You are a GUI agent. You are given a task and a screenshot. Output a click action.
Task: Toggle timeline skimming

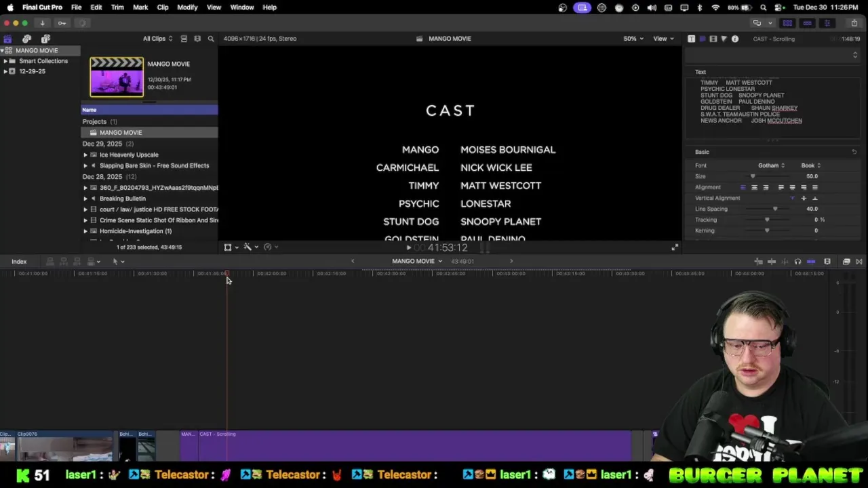772,262
